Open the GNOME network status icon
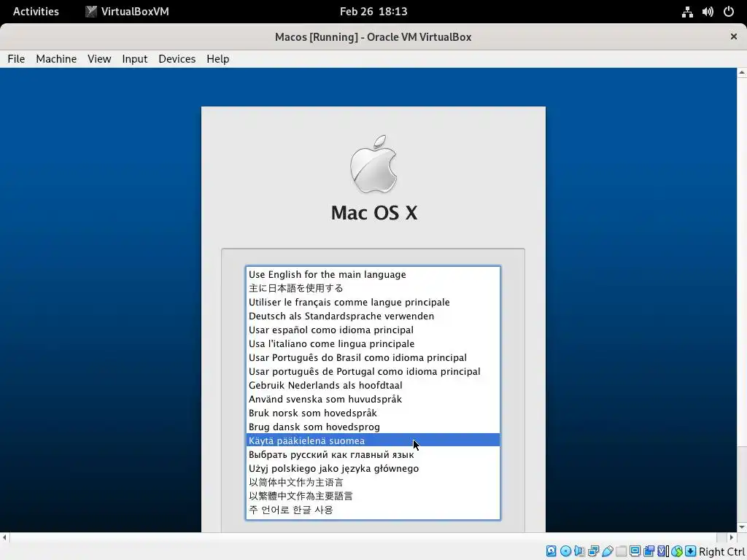 tap(687, 12)
